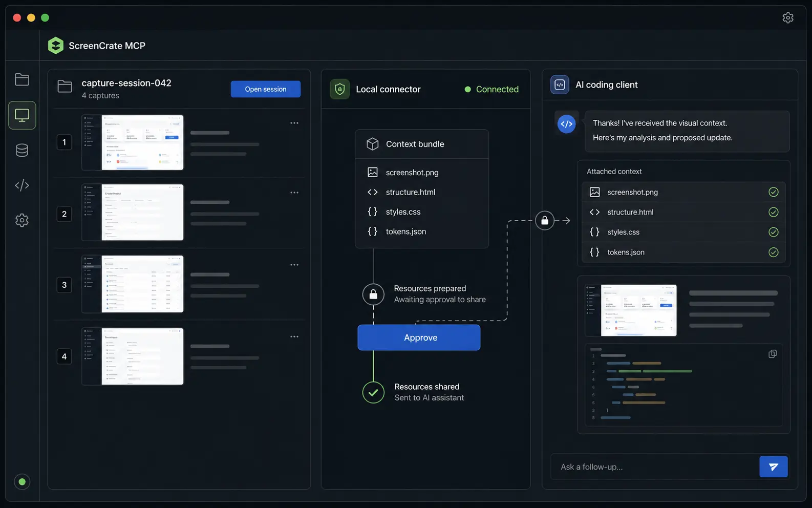The width and height of the screenshot is (812, 508).
Task: Open the more options menu for capture 1
Action: (294, 123)
